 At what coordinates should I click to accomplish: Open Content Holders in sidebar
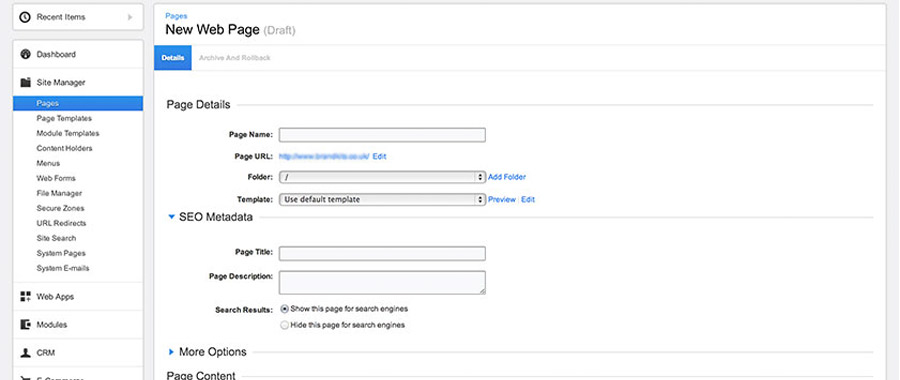pos(64,148)
